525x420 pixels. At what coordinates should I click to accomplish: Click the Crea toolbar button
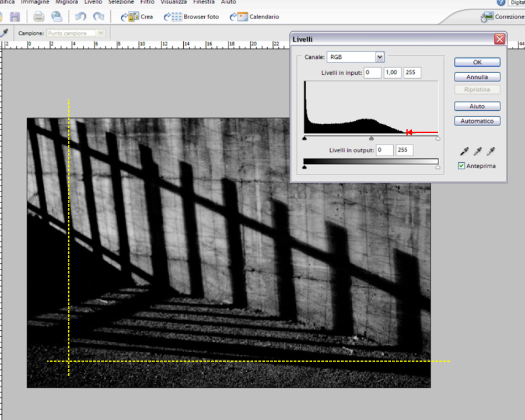[137, 17]
